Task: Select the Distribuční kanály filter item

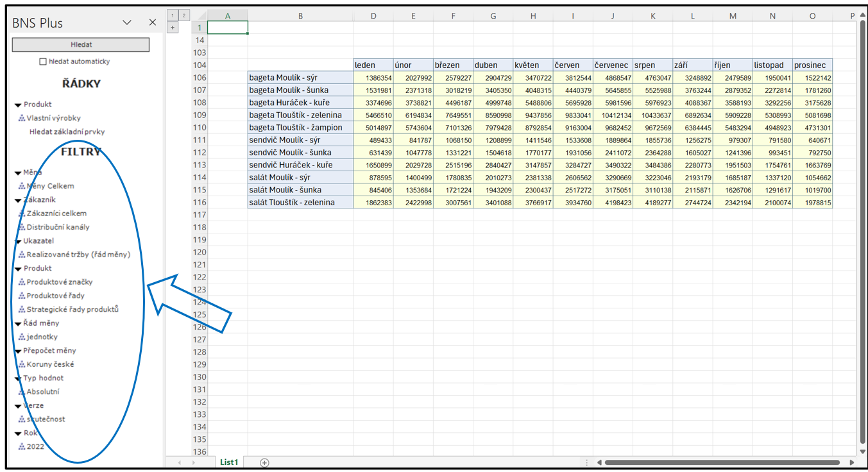Action: click(x=58, y=227)
